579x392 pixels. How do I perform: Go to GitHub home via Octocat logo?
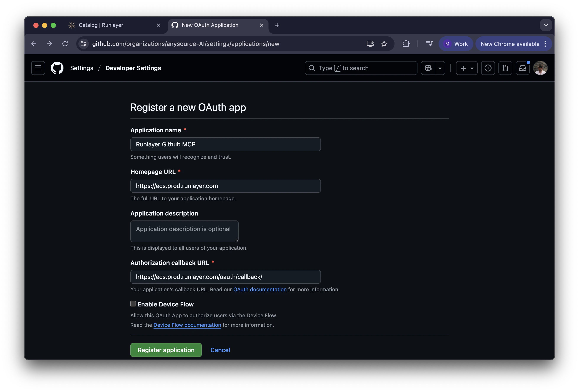(57, 68)
